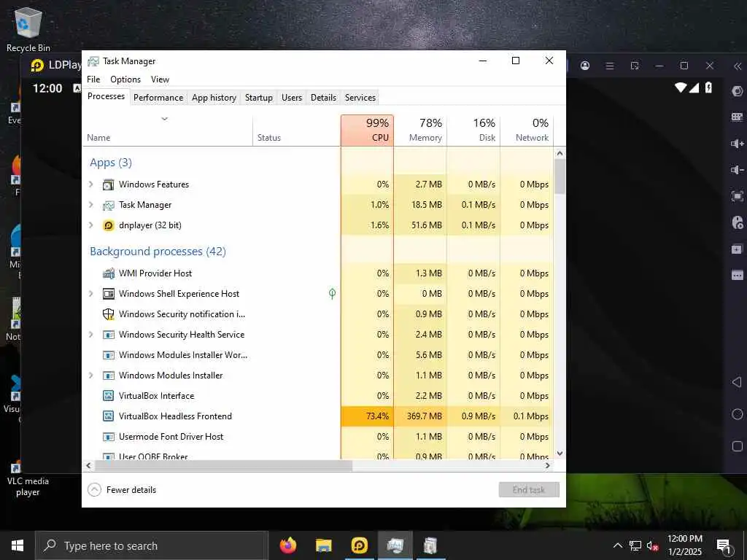Switch to the Performance tab
747x560 pixels.
(x=158, y=98)
